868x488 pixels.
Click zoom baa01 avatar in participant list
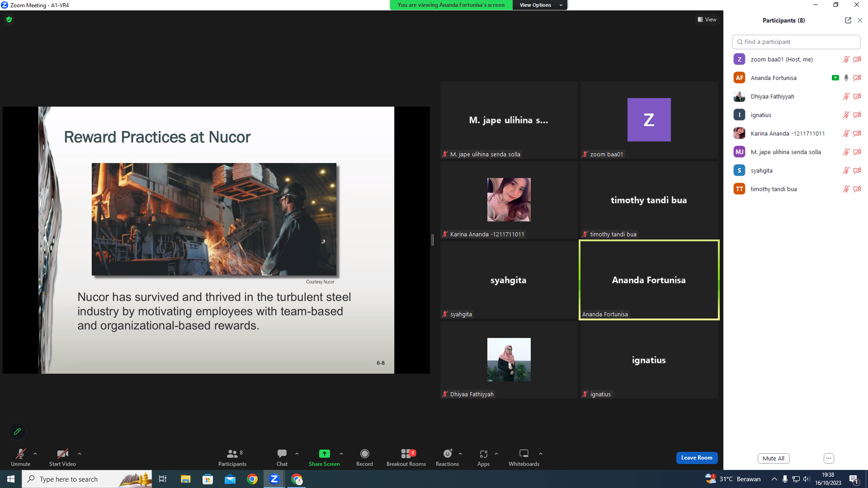(x=740, y=59)
